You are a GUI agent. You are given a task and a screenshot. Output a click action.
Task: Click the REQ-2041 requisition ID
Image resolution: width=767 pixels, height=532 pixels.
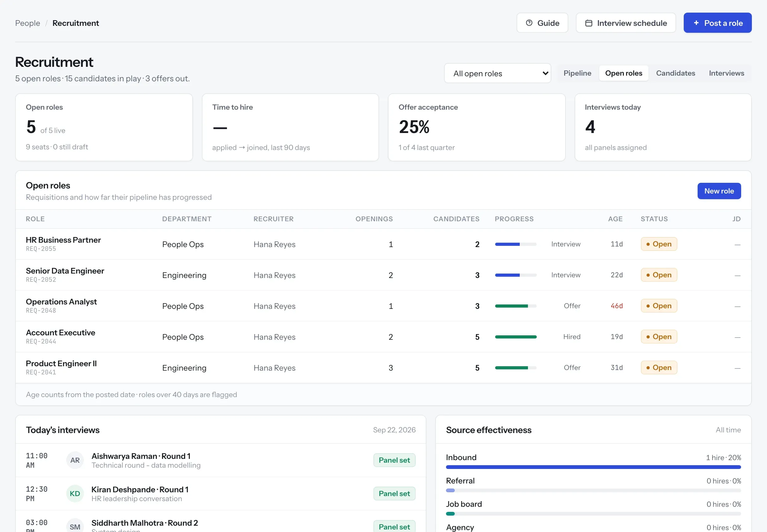(41, 372)
